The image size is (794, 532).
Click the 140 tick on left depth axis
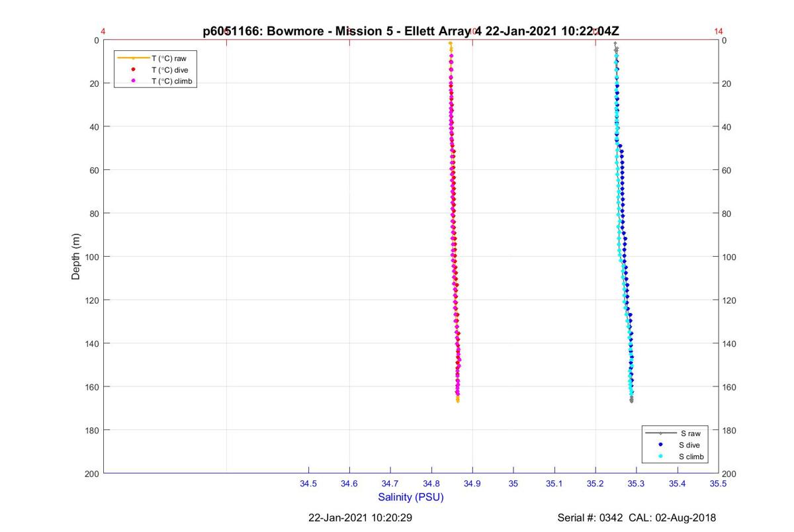click(91, 343)
